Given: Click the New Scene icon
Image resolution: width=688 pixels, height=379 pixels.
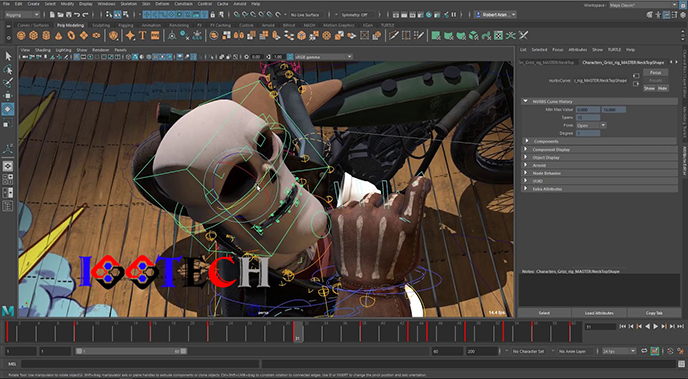Looking at the screenshot, I should [x=52, y=14].
